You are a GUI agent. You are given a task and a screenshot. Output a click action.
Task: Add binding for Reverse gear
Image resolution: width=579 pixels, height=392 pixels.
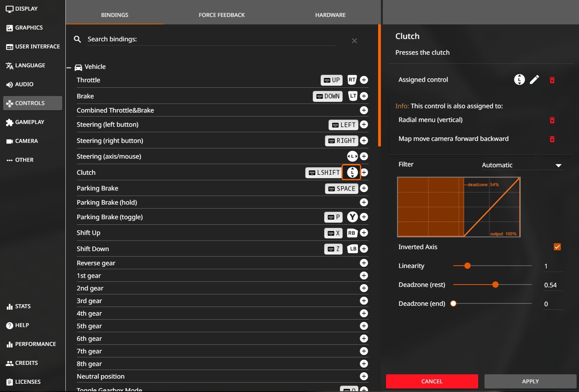[364, 263]
